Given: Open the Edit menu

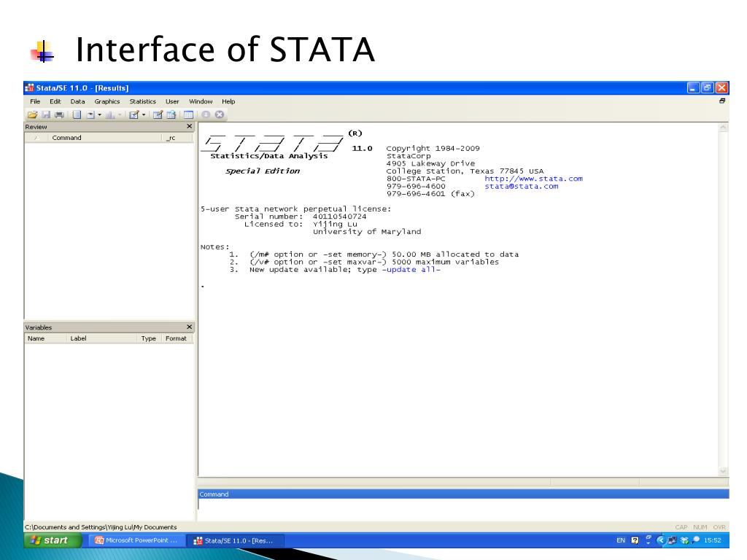Looking at the screenshot, I should 55,101.
